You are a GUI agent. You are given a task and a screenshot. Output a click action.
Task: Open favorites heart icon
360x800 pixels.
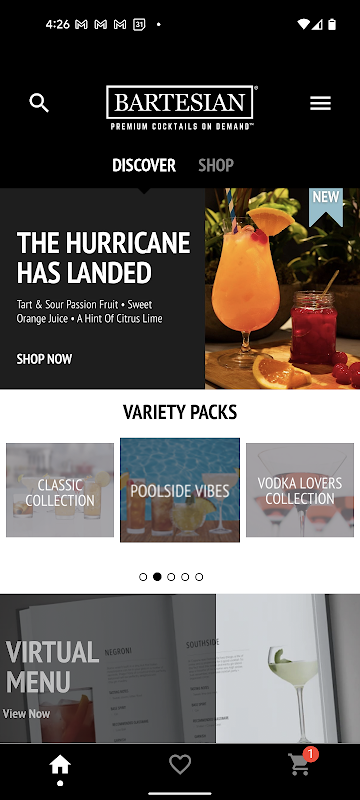(x=180, y=764)
